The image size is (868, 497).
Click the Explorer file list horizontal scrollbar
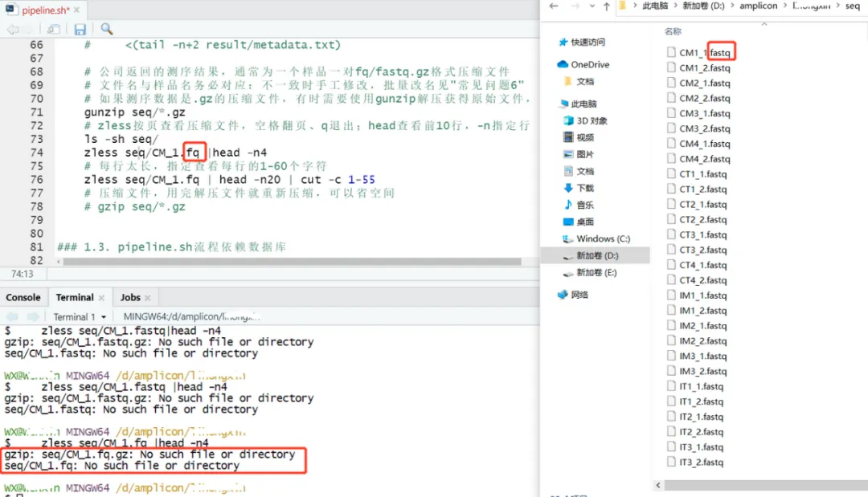[766, 485]
